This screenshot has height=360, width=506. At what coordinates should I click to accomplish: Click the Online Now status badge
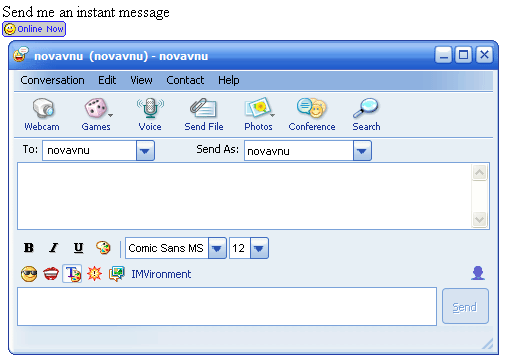34,29
